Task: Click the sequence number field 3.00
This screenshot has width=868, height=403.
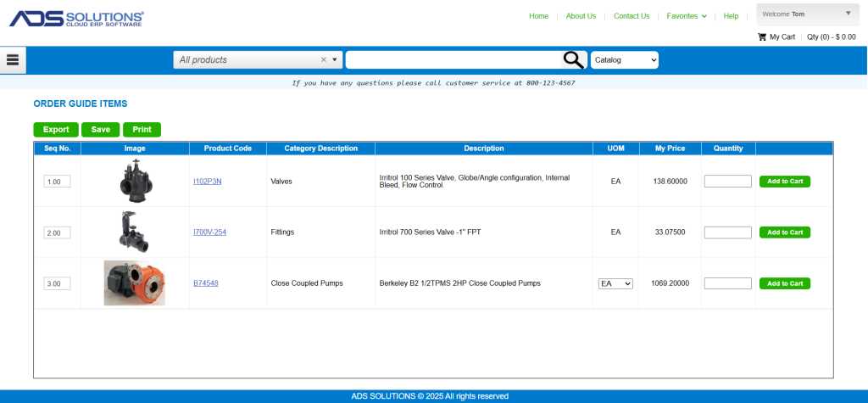Action: [x=57, y=284]
